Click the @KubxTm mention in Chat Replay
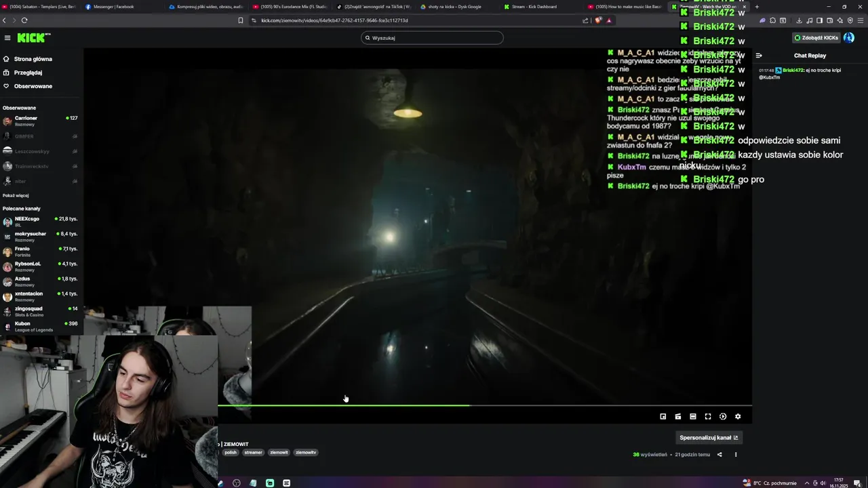 (770, 77)
